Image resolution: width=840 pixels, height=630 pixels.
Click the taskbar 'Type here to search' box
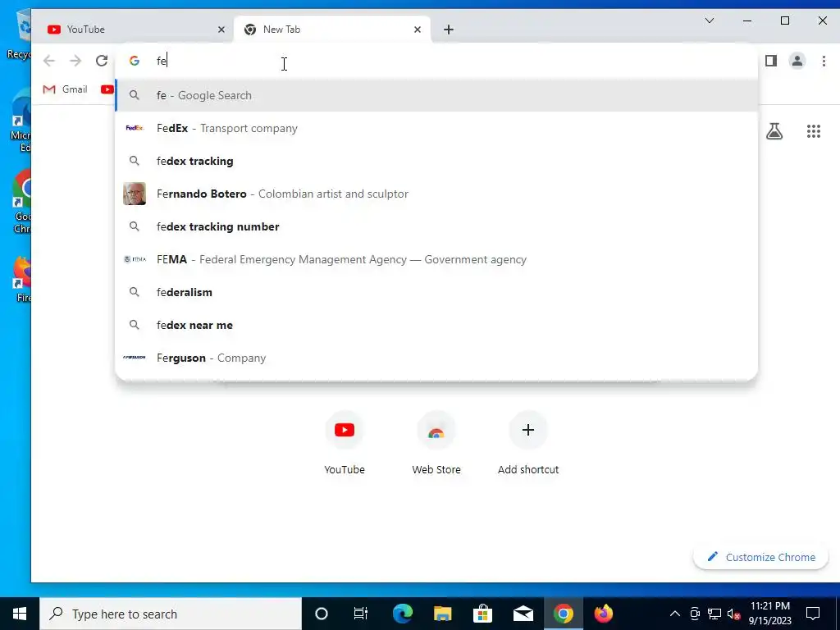click(171, 614)
